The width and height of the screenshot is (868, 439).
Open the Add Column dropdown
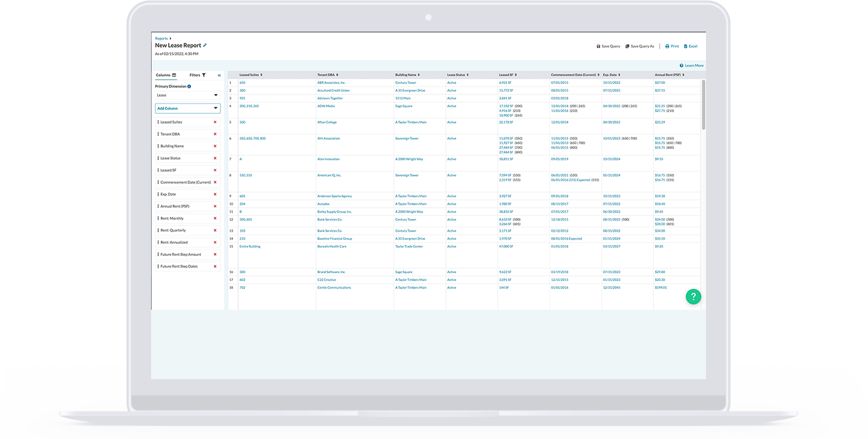point(188,109)
